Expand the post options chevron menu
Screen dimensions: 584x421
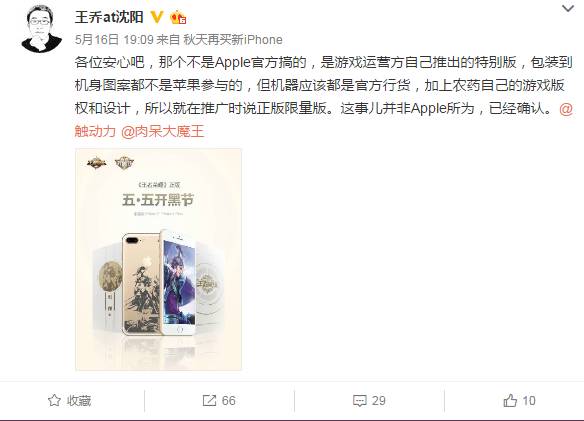tap(568, 8)
